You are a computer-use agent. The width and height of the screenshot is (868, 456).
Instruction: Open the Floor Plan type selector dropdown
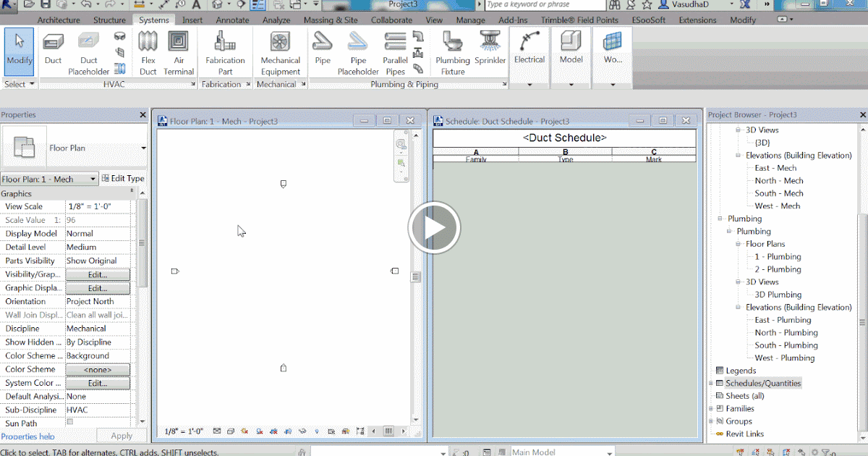[143, 148]
